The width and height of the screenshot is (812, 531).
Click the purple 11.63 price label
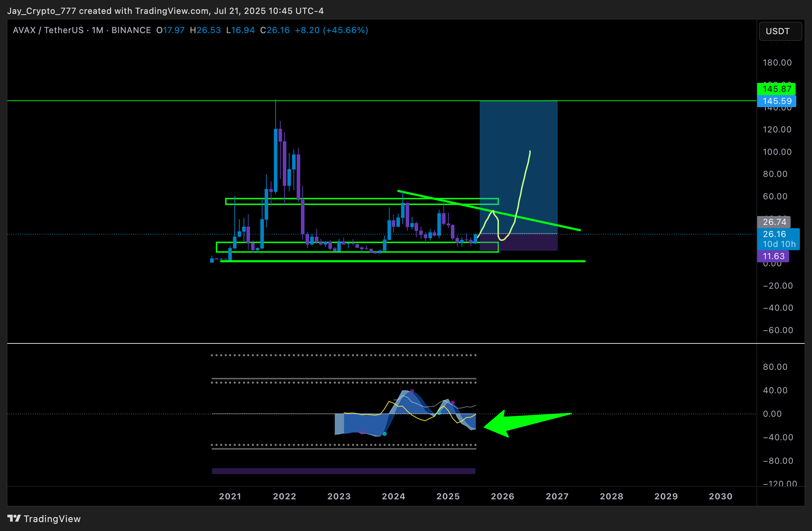click(773, 256)
